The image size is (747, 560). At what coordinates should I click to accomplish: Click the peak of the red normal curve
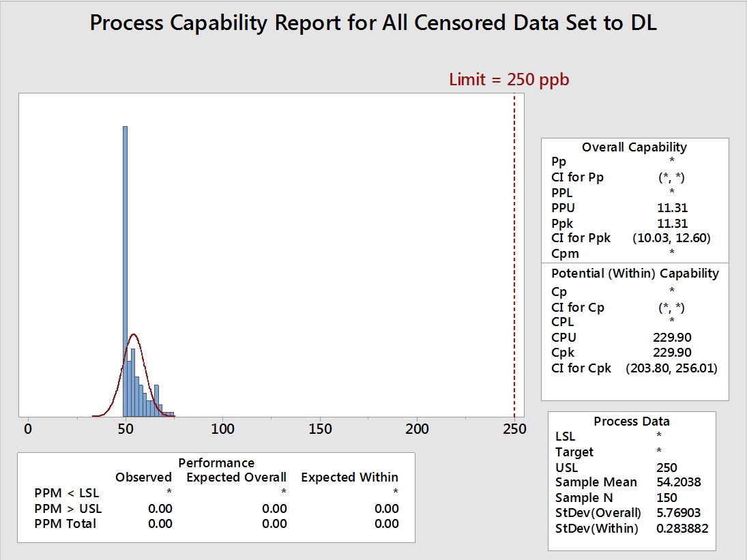pyautogui.click(x=134, y=335)
